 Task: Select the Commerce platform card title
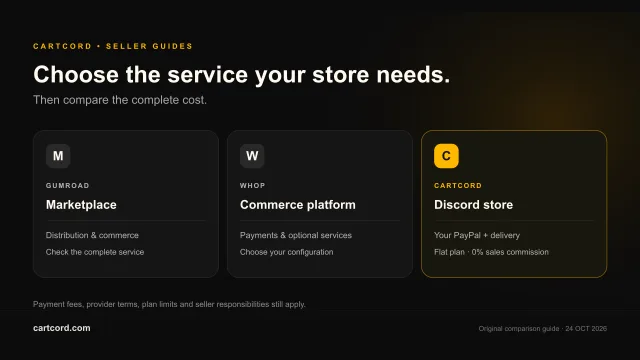(298, 204)
